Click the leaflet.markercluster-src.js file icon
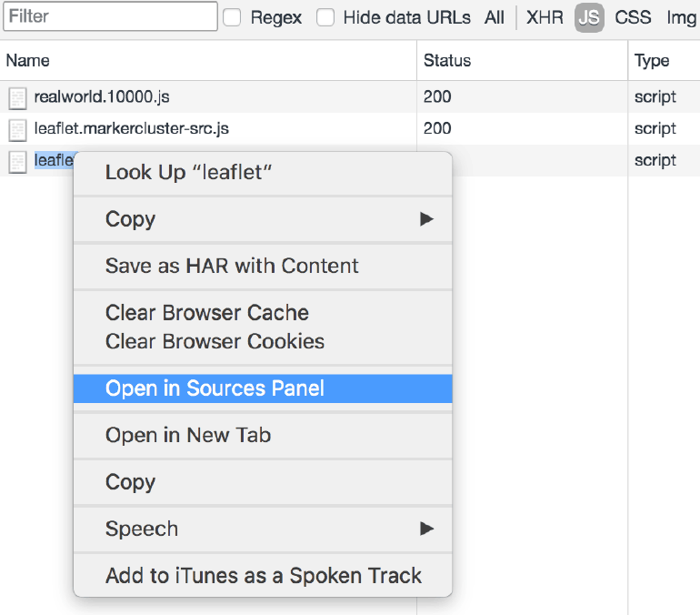The image size is (700, 615). (18, 130)
